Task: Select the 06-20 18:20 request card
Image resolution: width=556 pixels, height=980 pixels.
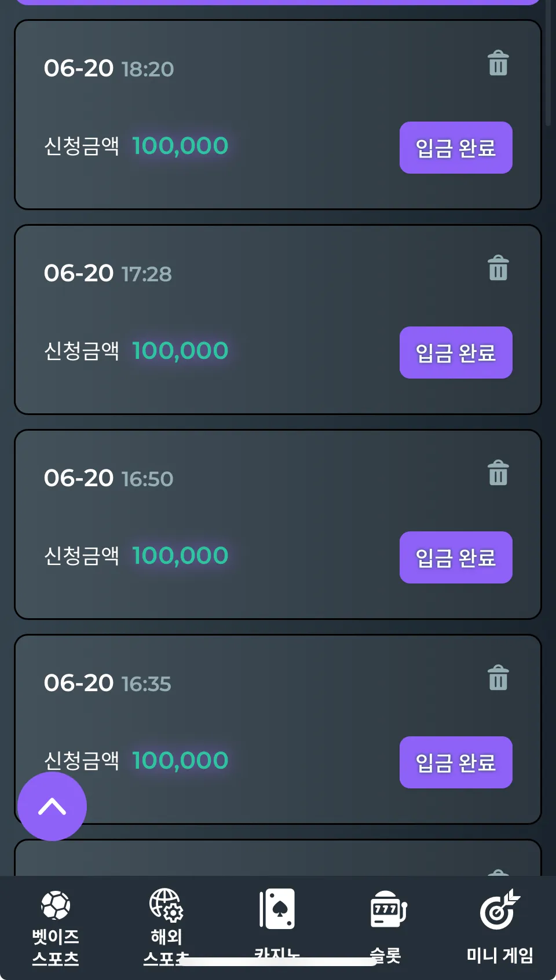Action: point(278,115)
